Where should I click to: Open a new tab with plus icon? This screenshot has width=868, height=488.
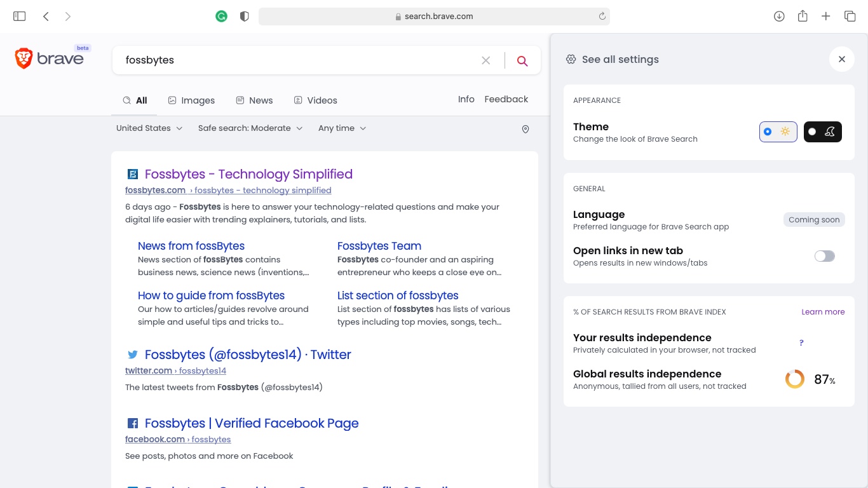click(825, 17)
